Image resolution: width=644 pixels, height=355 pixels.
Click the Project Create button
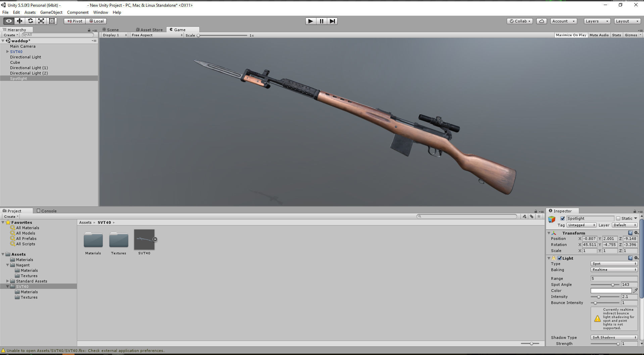pos(11,216)
